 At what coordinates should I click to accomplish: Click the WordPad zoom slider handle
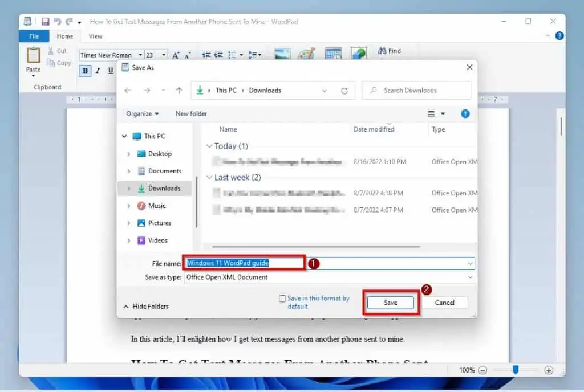516,369
